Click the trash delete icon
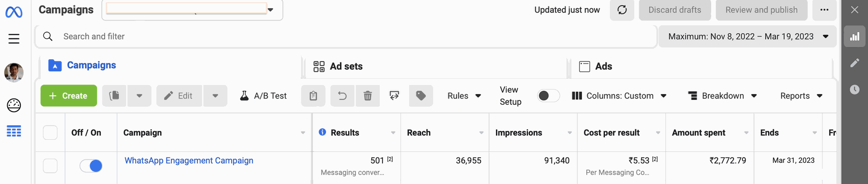Viewport: 868px width, 184px height. click(368, 96)
